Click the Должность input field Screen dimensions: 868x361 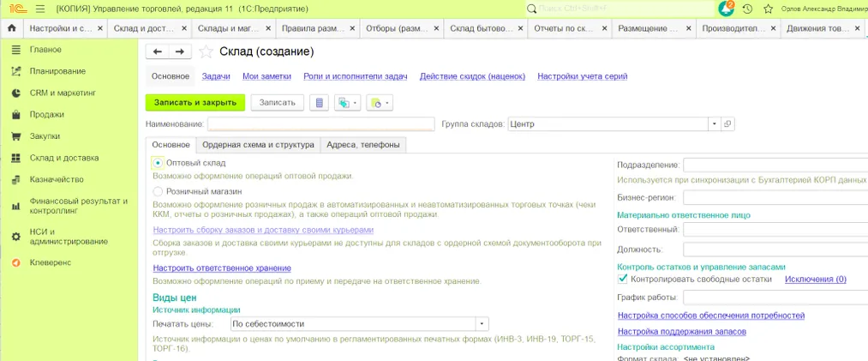click(x=775, y=250)
